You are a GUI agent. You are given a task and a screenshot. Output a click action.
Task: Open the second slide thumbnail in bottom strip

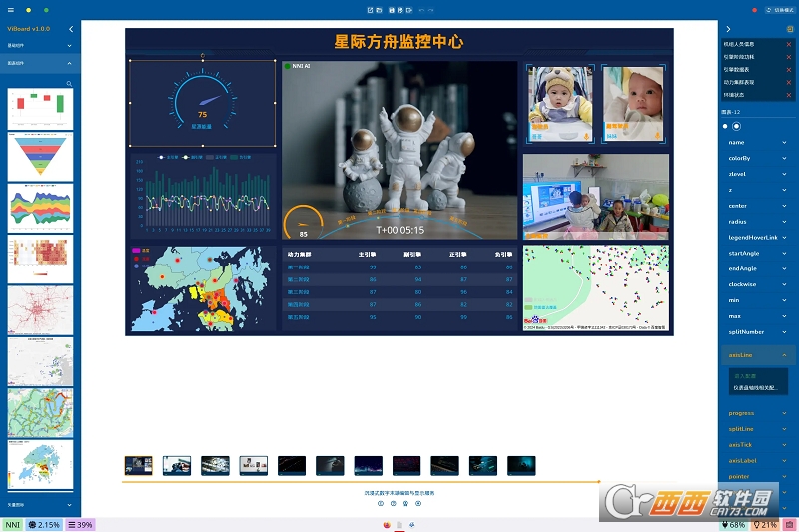click(x=177, y=466)
